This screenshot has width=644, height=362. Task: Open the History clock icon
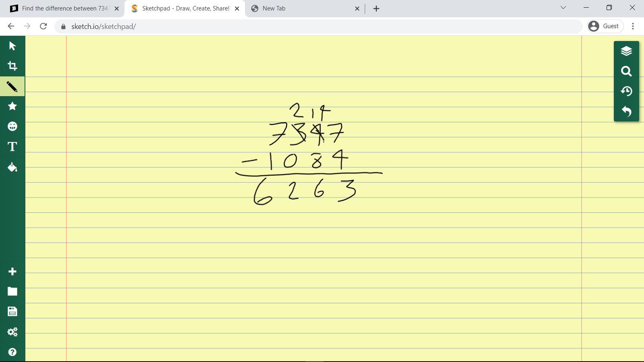(626, 91)
